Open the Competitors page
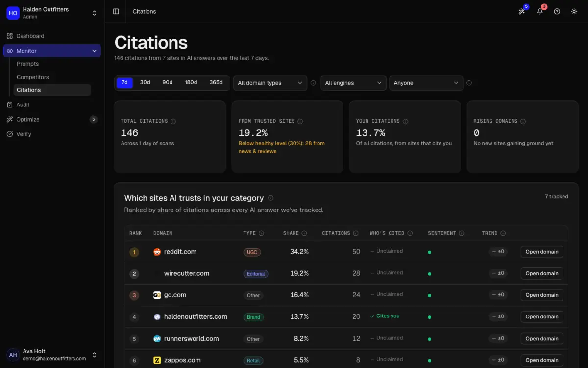 [52, 77]
